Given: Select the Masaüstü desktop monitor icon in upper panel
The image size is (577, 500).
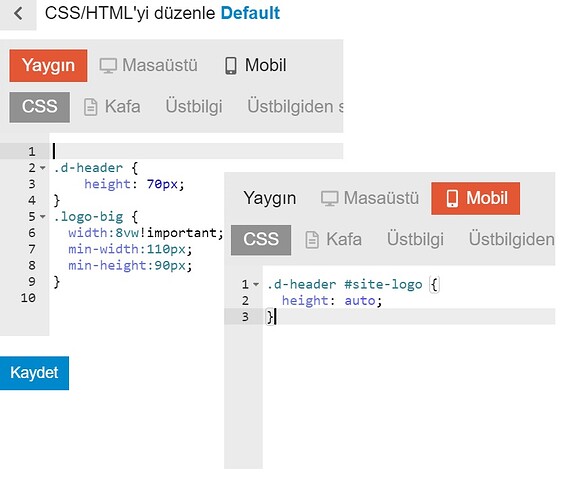Looking at the screenshot, I should 108,66.
